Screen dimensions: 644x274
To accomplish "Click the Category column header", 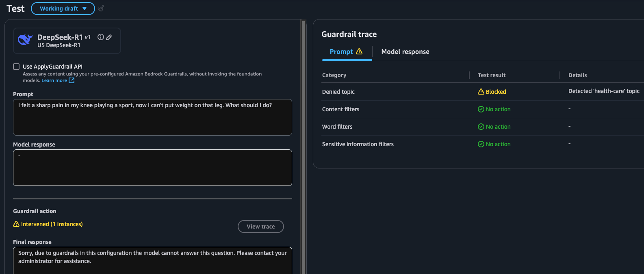I will pos(334,75).
